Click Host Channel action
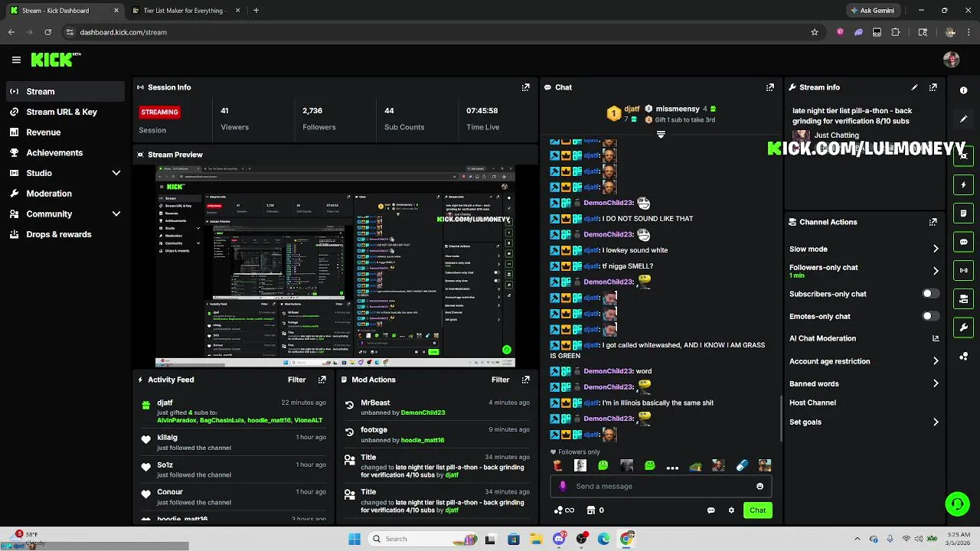Viewport: 980px width, 551px height. [x=812, y=403]
